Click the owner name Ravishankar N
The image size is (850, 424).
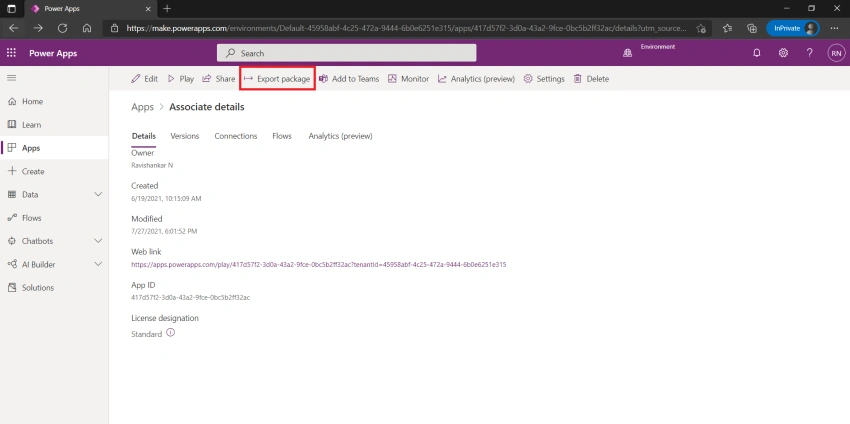click(x=152, y=165)
